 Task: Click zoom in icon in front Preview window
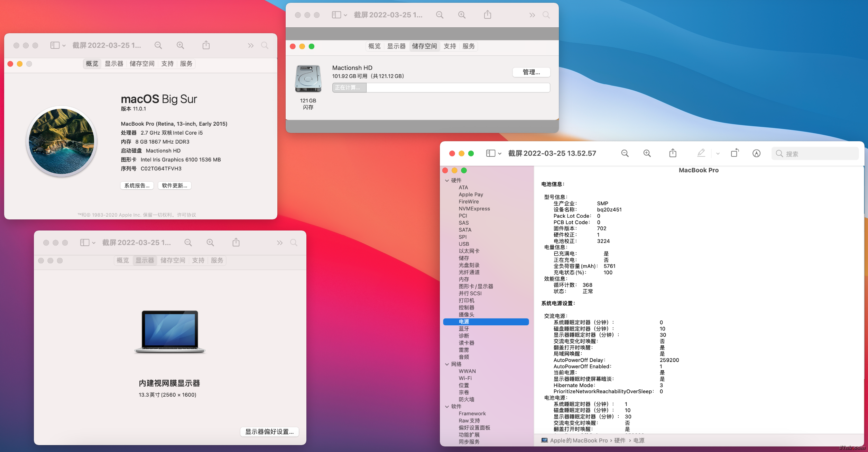(x=647, y=153)
